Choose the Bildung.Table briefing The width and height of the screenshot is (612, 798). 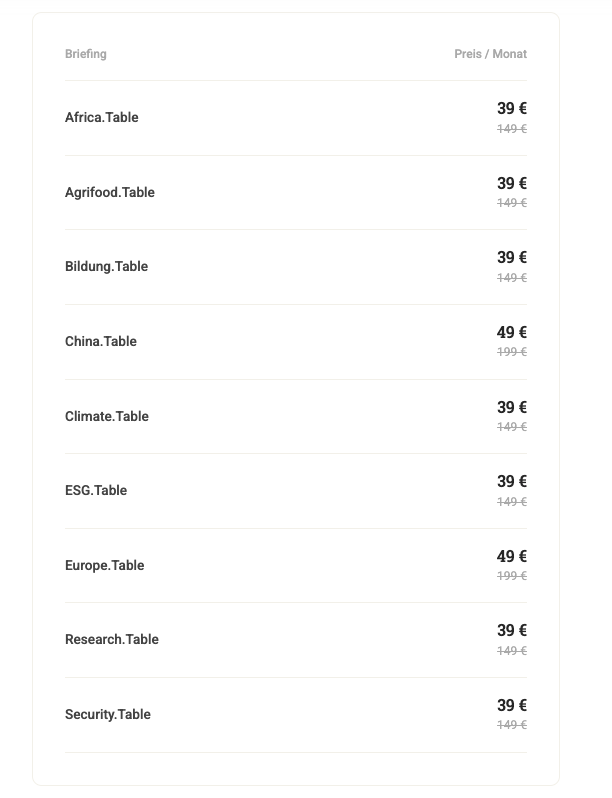(296, 267)
